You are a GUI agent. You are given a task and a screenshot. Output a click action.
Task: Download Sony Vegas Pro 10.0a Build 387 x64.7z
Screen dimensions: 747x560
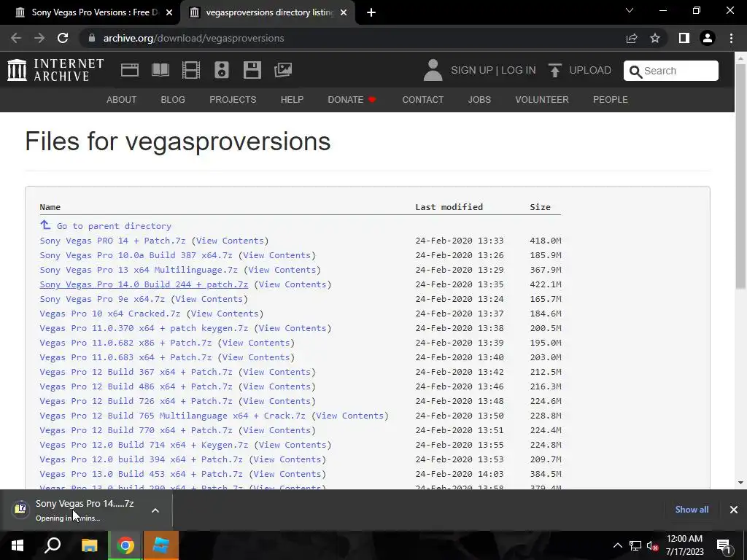[136, 255]
